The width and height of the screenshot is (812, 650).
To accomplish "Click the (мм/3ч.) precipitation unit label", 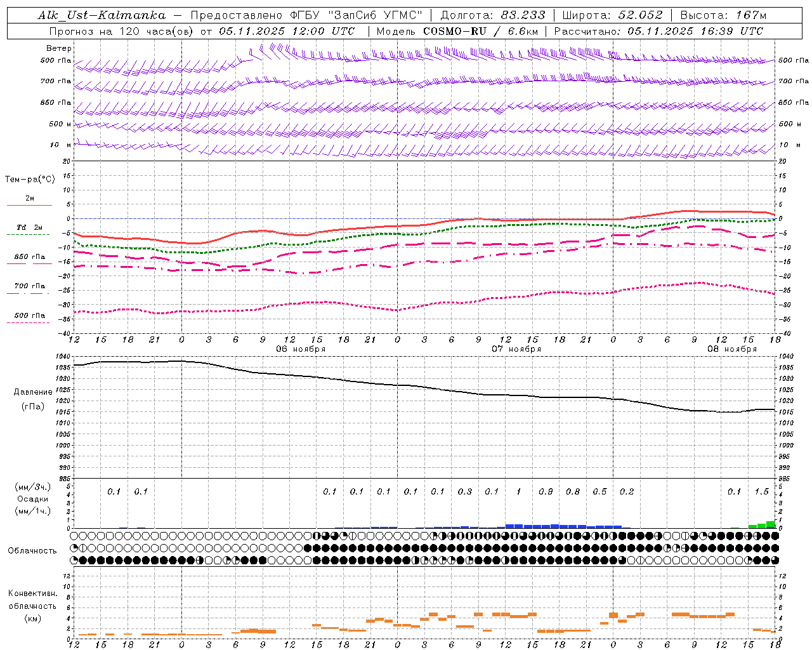I will click(x=33, y=487).
